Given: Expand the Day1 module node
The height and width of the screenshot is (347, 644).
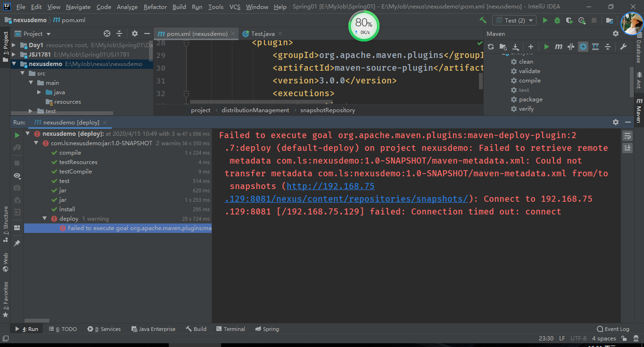Looking at the screenshot, I should [x=14, y=45].
